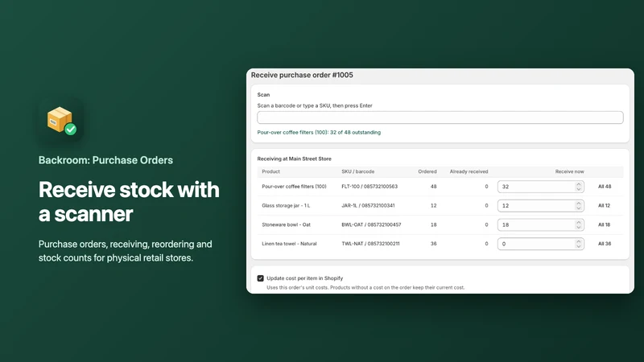This screenshot has height=362, width=644.
Task: Click the Already received column header
Action: coord(469,171)
